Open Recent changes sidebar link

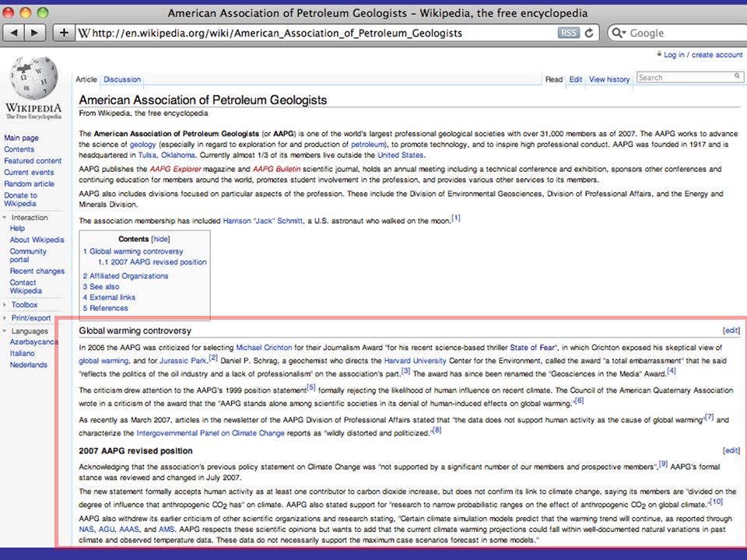point(37,271)
